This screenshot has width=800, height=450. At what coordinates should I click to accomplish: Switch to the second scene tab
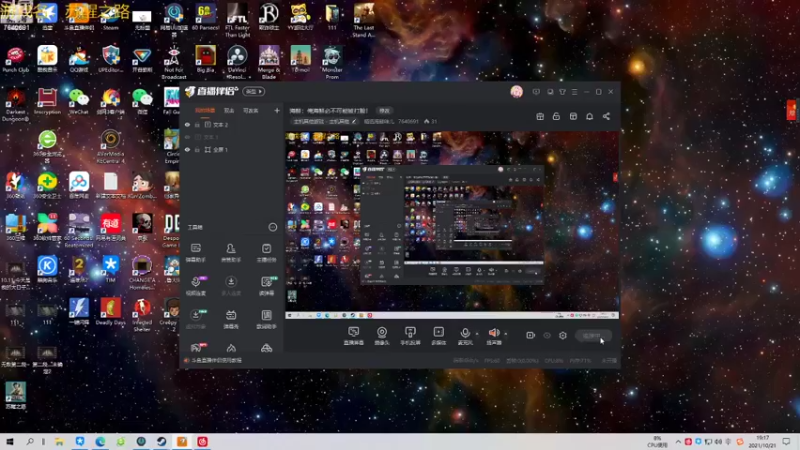229,110
